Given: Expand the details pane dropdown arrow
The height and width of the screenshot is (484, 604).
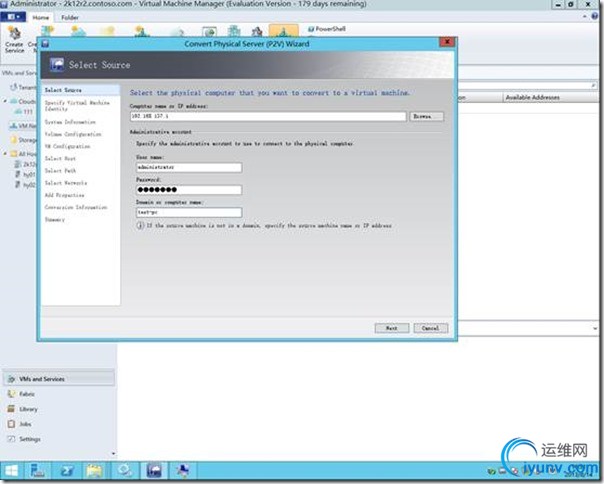Looking at the screenshot, I should click(595, 329).
